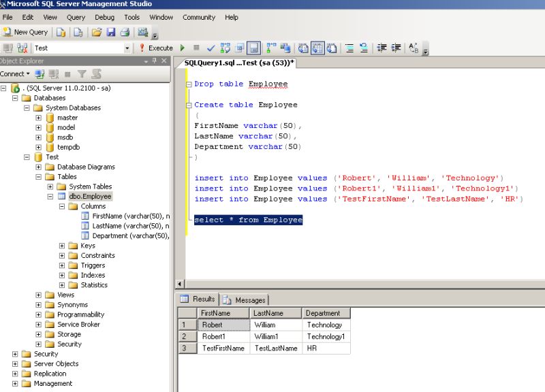Open the Query menu
This screenshot has width=545, height=392.
[76, 17]
